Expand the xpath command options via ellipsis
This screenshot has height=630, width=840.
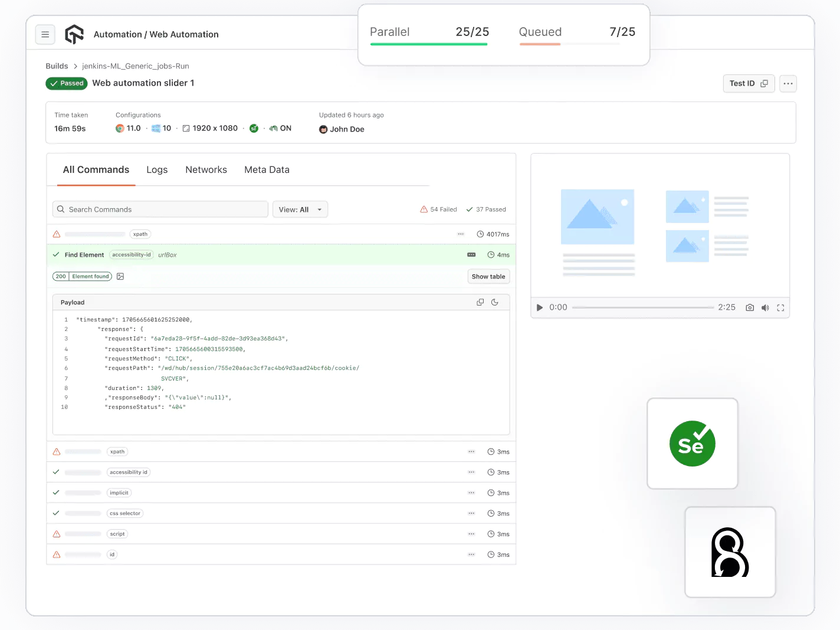[x=460, y=234]
